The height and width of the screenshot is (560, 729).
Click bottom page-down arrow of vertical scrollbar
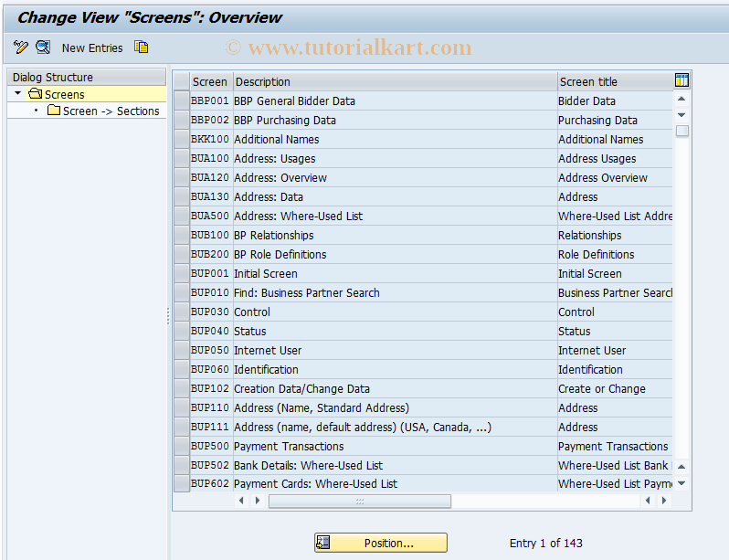point(681,483)
